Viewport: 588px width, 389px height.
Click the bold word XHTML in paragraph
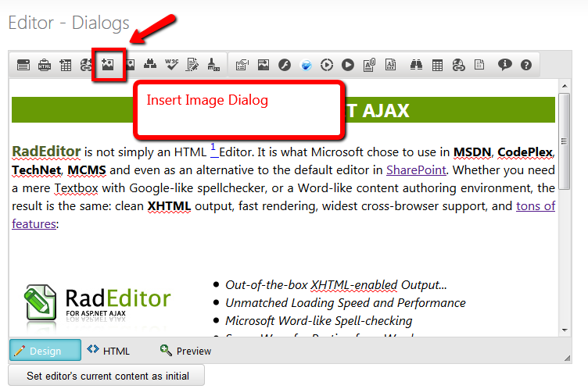[x=169, y=206]
